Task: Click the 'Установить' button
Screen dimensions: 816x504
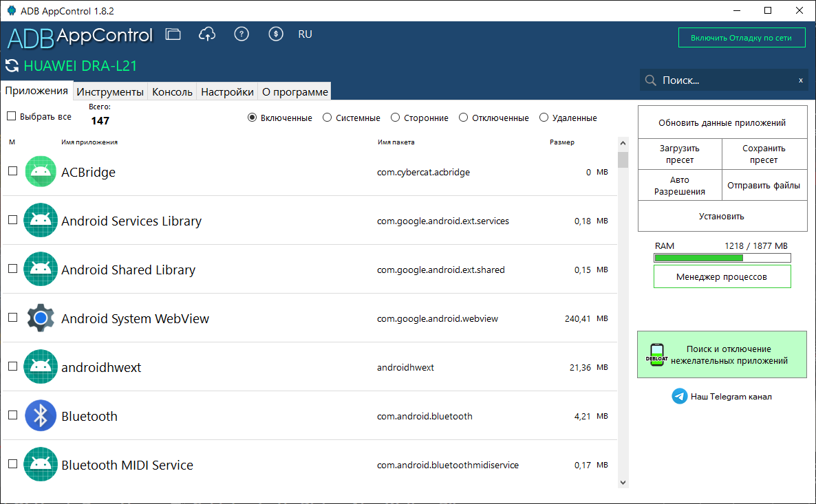Action: (x=722, y=216)
